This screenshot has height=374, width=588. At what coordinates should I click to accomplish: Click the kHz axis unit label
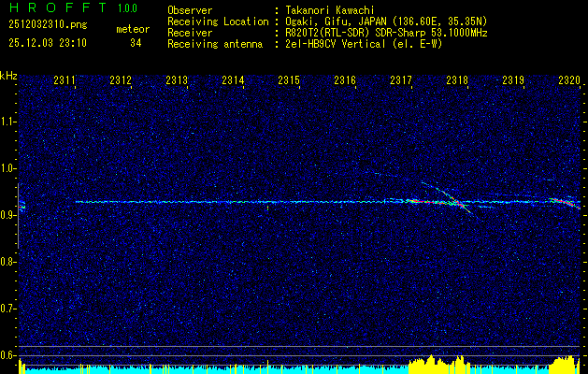pos(8,76)
